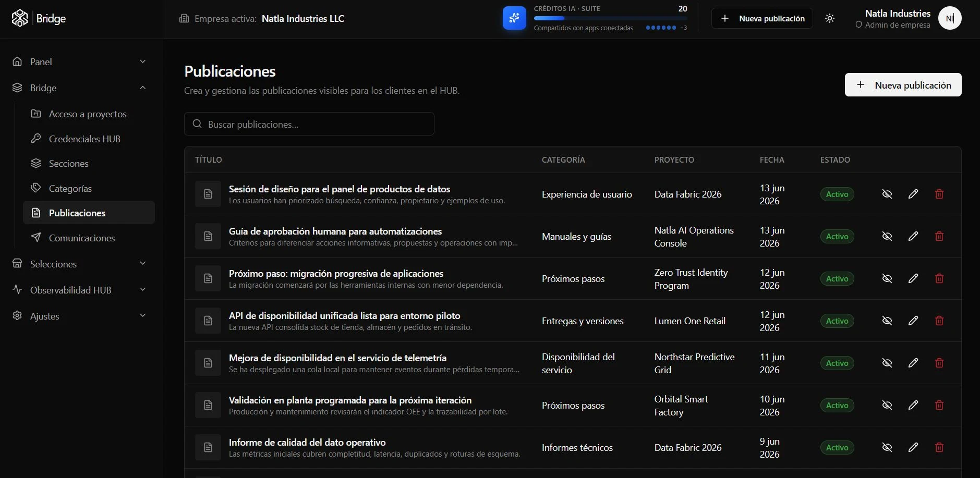The image size is (980, 478).
Task: Click document icon of 'Guía de aprobación' row
Action: point(208,236)
